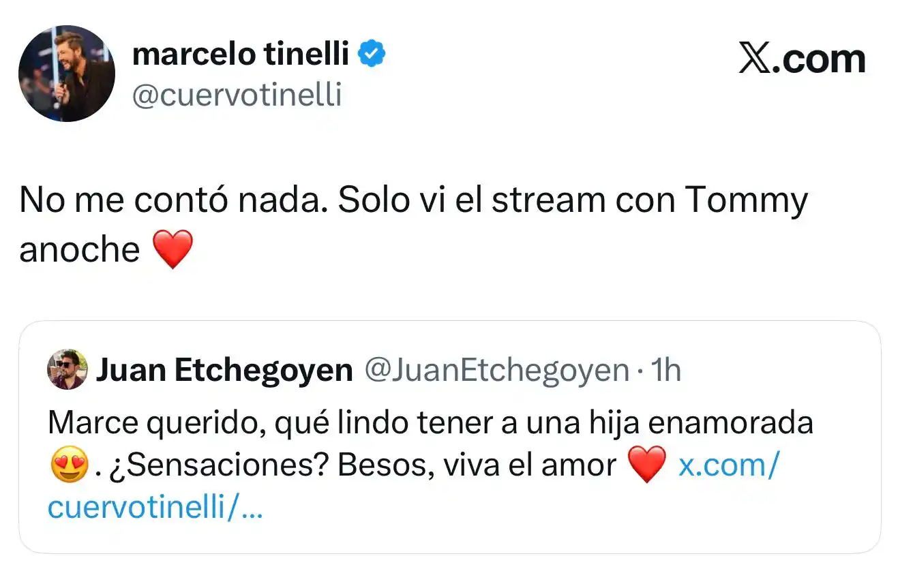
Task: Click the word anoche in the main tweet
Action: [80, 249]
